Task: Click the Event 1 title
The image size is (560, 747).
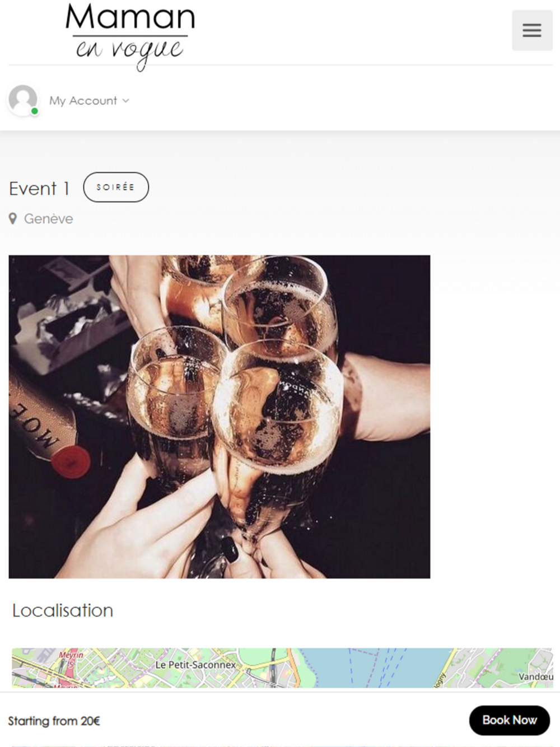Action: [39, 189]
